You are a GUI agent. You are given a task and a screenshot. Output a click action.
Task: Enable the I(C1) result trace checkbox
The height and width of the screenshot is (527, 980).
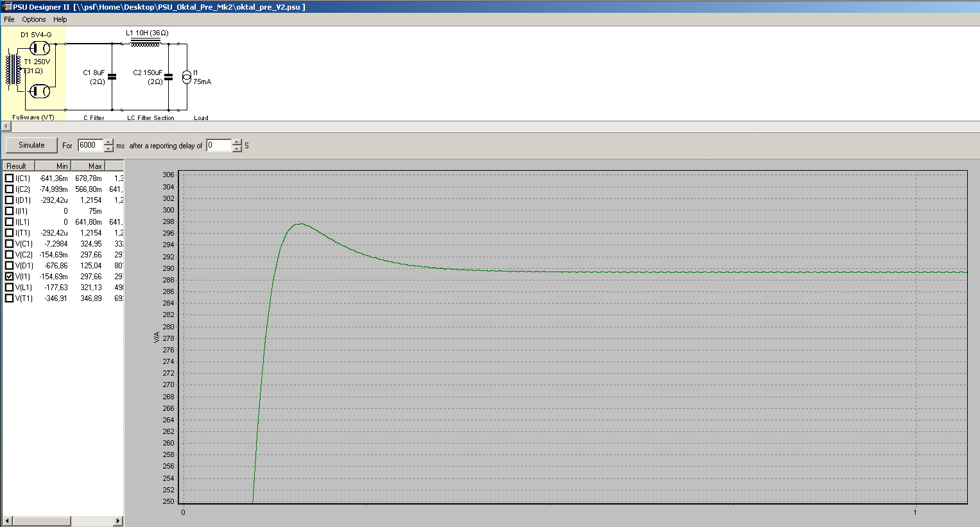[x=9, y=178]
